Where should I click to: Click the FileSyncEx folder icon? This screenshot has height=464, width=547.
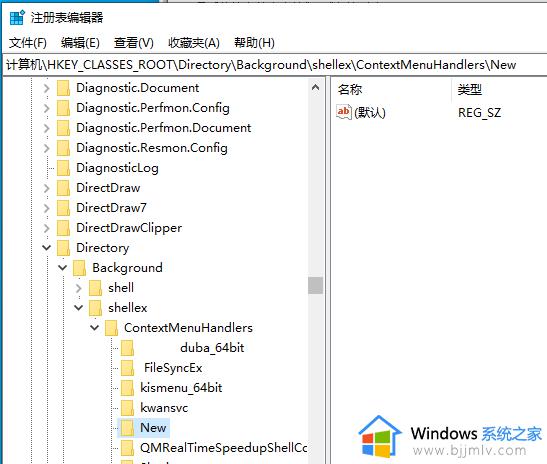pos(127,368)
